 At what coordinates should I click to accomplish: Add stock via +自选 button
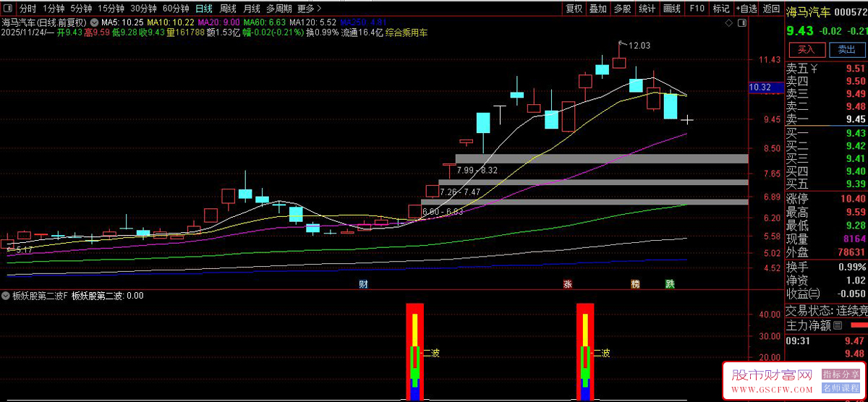click(x=746, y=9)
